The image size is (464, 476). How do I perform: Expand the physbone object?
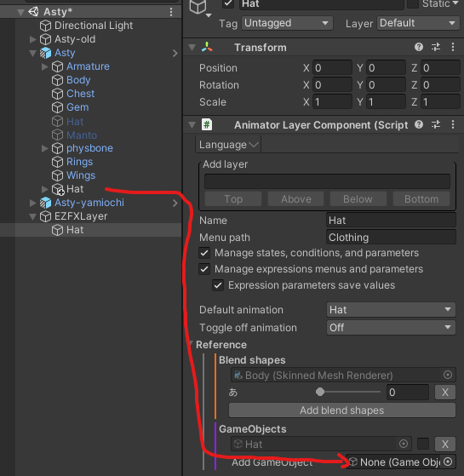pyautogui.click(x=45, y=148)
